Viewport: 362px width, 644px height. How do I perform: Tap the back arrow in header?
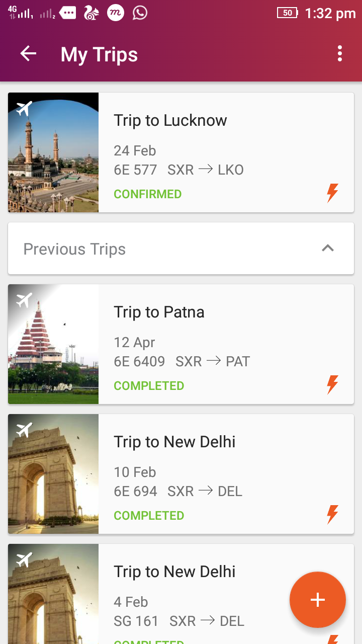29,54
